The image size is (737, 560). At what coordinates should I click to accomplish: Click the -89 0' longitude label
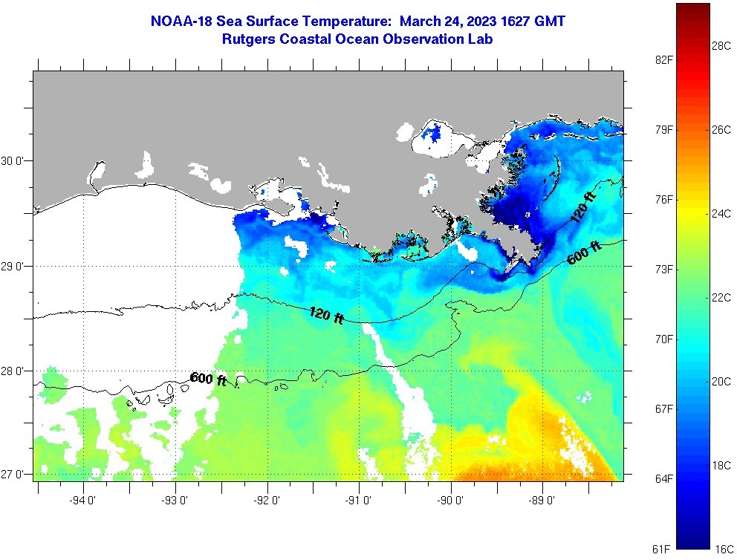(542, 501)
